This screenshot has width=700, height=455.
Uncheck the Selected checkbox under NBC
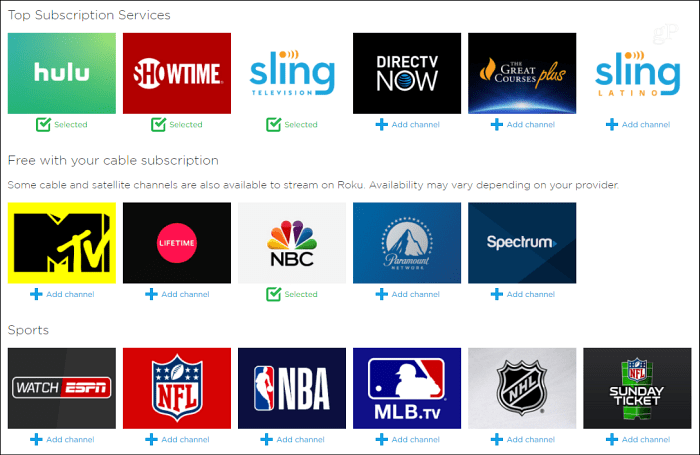(x=274, y=294)
